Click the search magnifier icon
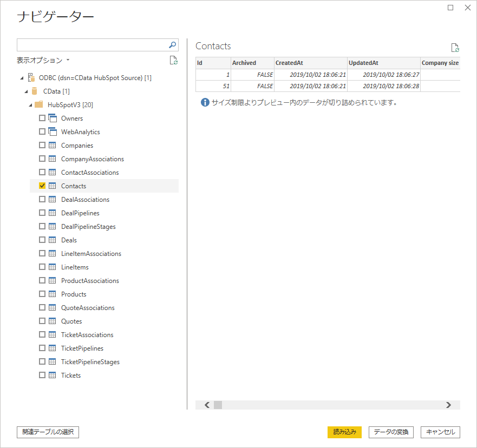 tap(172, 45)
